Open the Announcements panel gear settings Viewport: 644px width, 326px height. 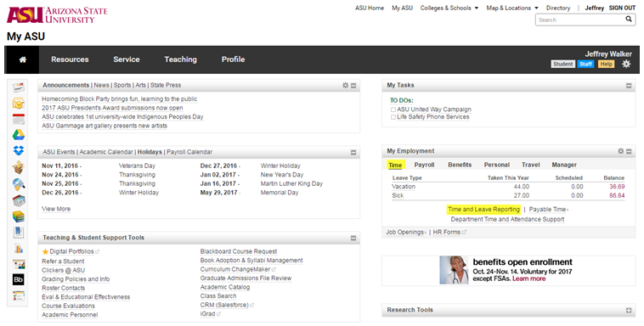pos(346,86)
